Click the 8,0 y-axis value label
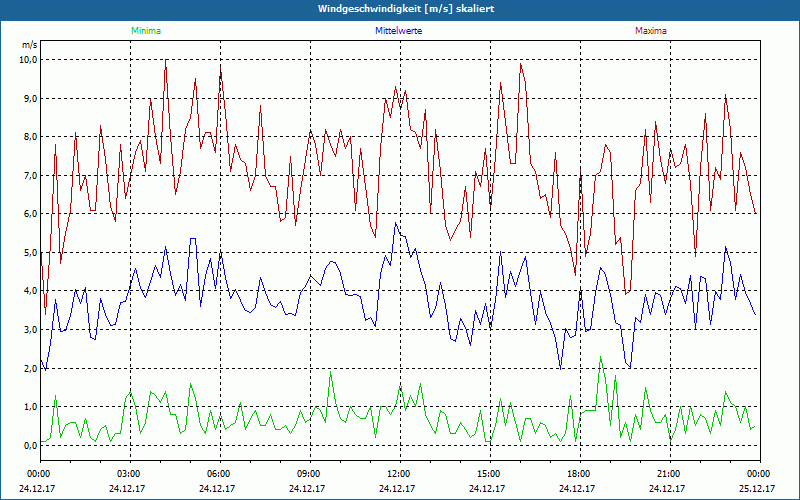The width and height of the screenshot is (800, 500). 28,137
